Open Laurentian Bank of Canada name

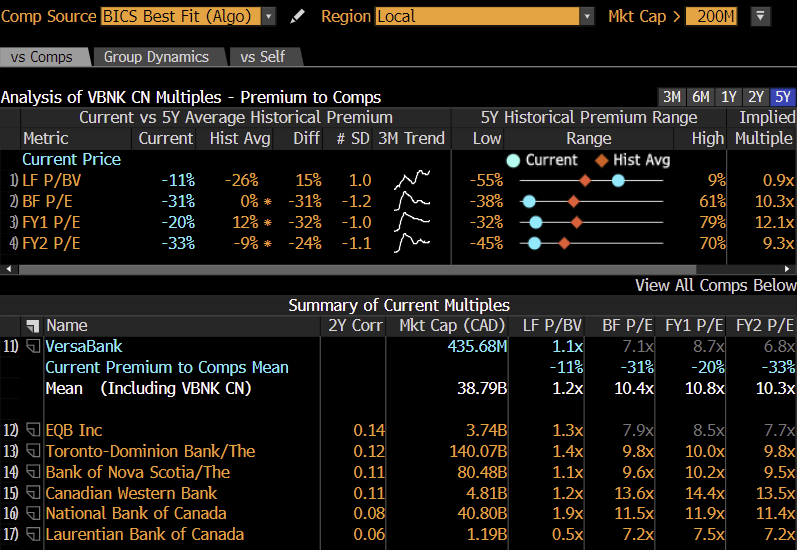tap(145, 534)
